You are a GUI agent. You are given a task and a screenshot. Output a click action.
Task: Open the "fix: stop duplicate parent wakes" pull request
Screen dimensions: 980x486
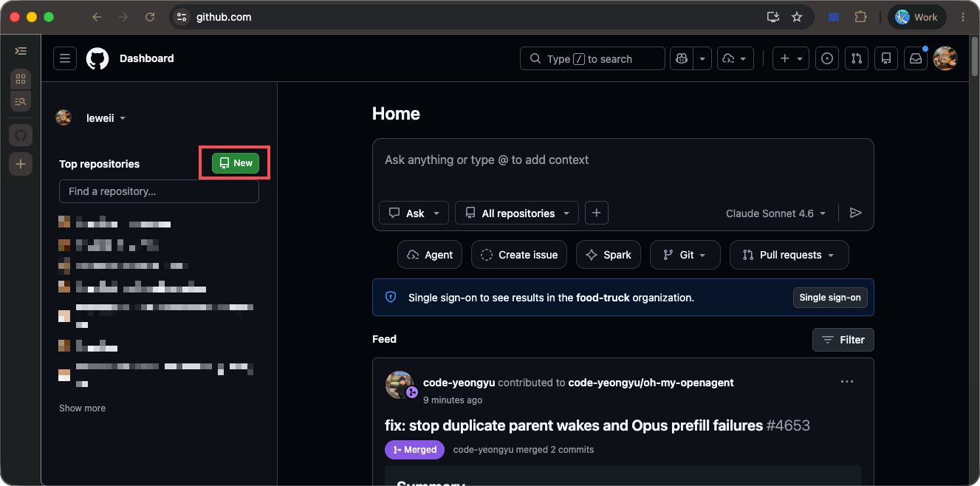coord(574,425)
